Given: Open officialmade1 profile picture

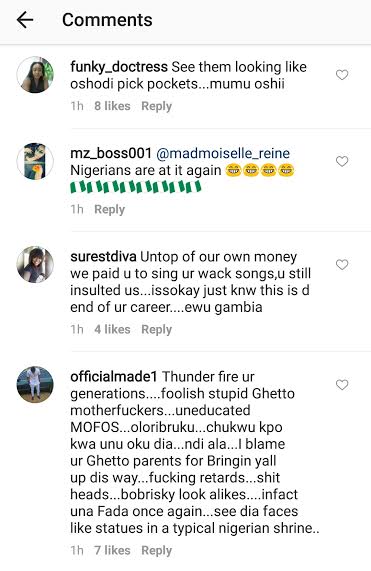Looking at the screenshot, I should tap(35, 385).
